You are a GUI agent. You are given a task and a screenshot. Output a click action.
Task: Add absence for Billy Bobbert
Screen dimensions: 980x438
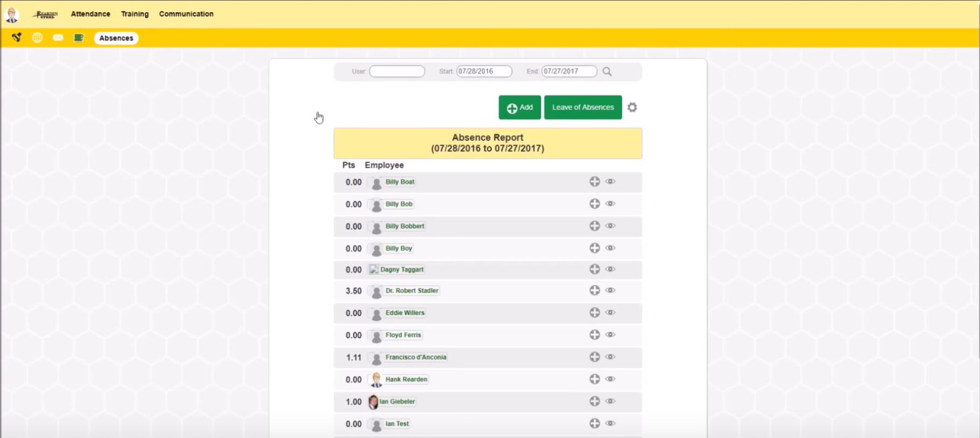(x=595, y=226)
